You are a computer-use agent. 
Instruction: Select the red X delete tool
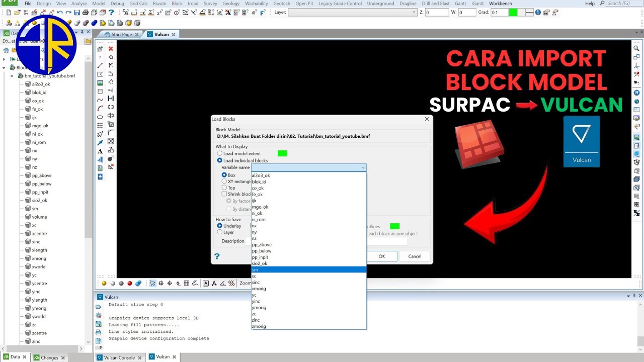click(111, 49)
